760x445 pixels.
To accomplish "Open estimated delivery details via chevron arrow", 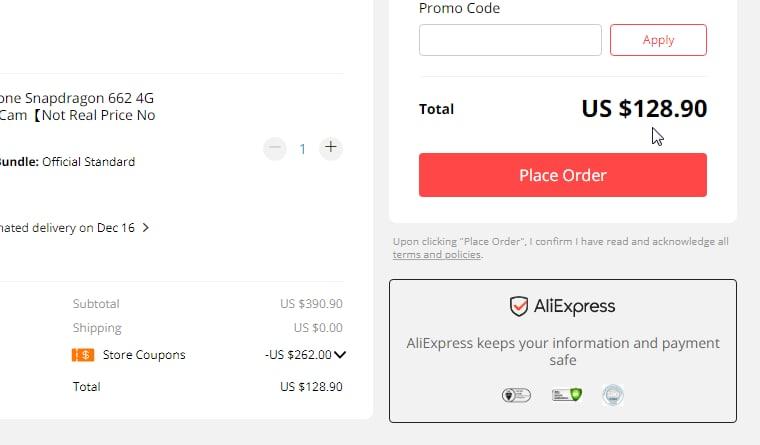I will point(145,227).
